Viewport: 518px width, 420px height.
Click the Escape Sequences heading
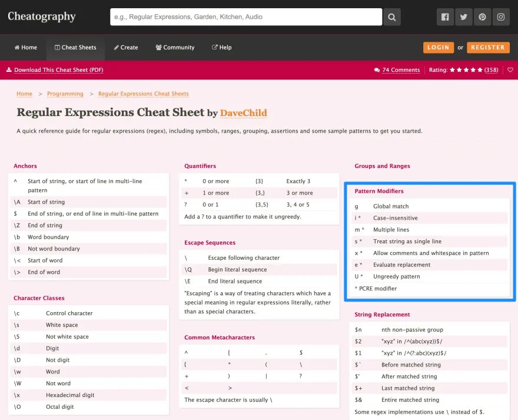tap(210, 243)
